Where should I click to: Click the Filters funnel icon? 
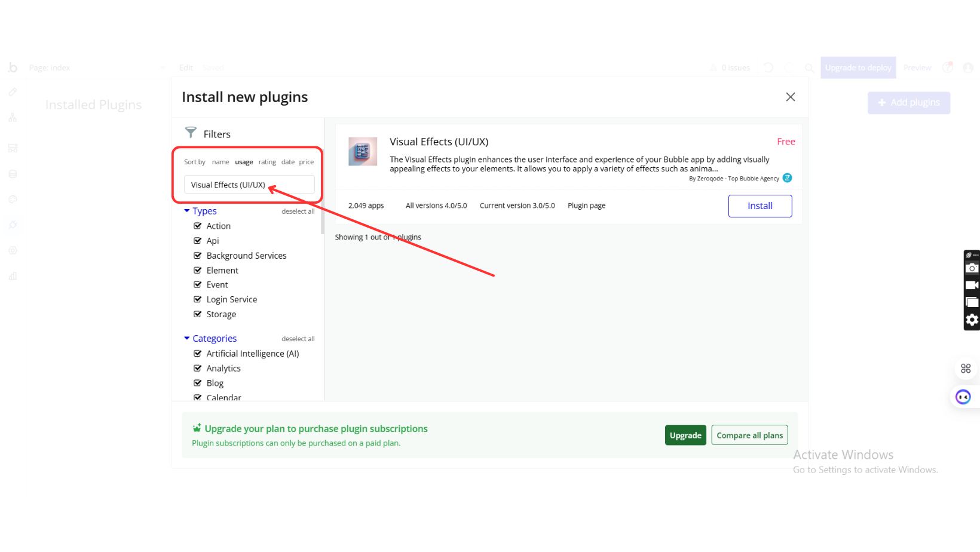coord(191,132)
